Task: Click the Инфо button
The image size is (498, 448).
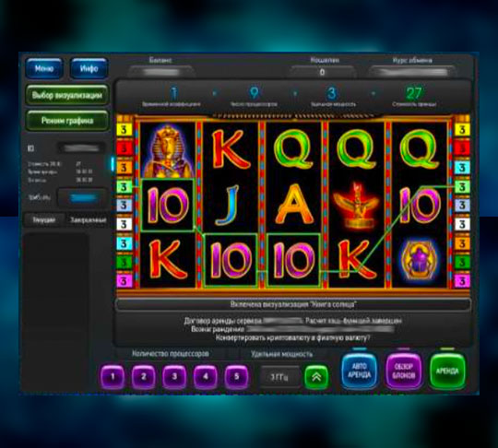Action: [x=89, y=68]
